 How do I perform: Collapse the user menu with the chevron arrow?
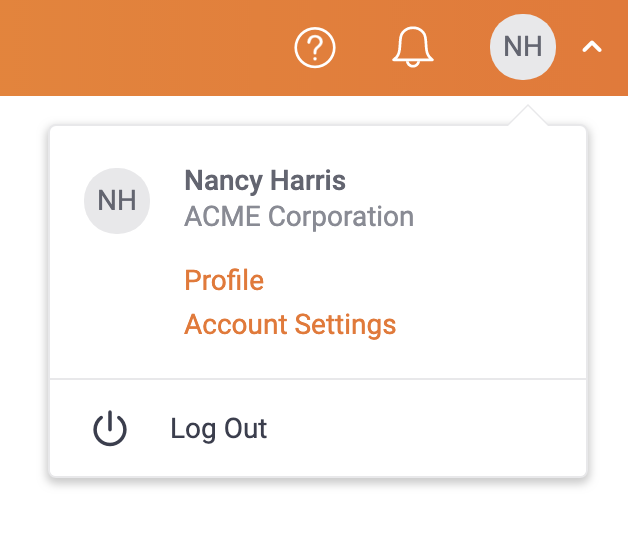(x=592, y=47)
